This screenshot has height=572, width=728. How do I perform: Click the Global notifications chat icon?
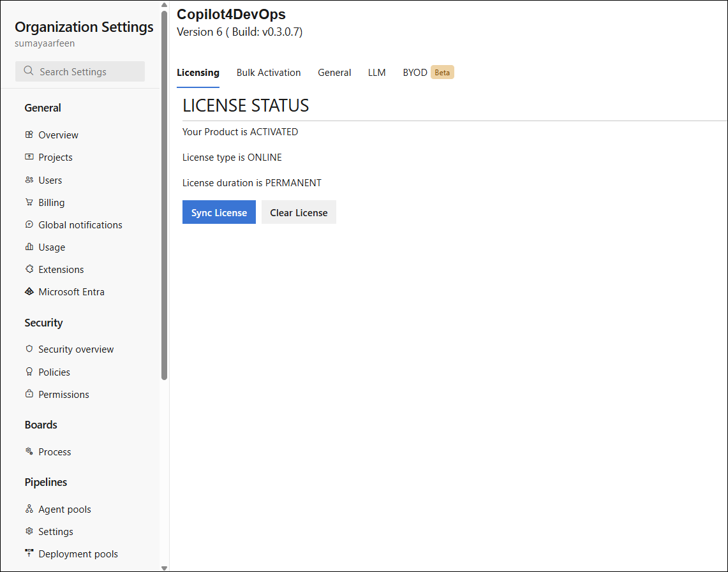(x=29, y=224)
